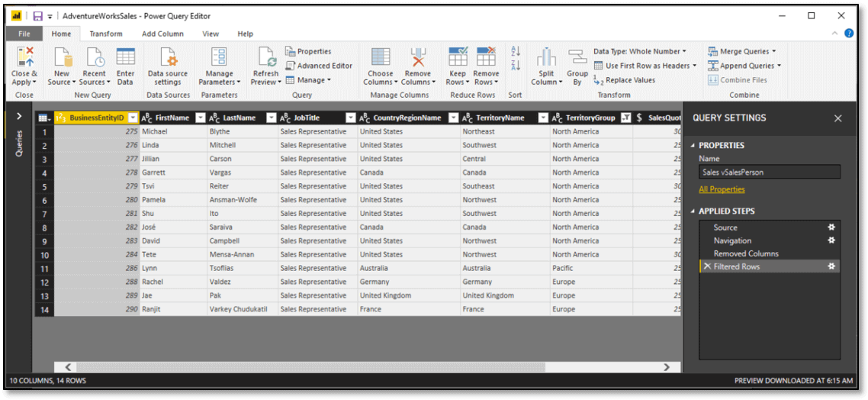Screen dimensions: 868x400
Task: Click the Keep Rows icon
Action: pos(458,56)
